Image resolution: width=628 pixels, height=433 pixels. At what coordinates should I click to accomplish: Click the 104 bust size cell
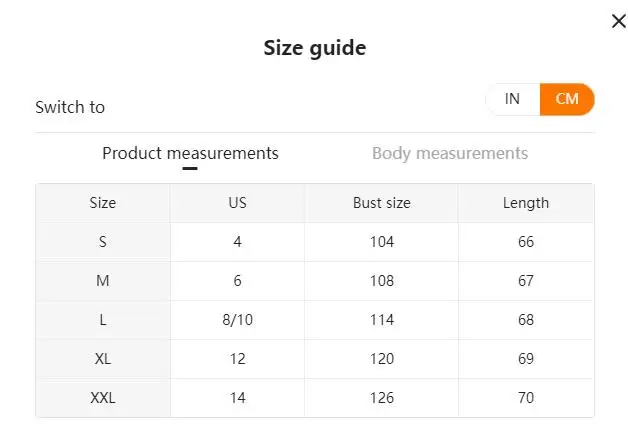382,242
